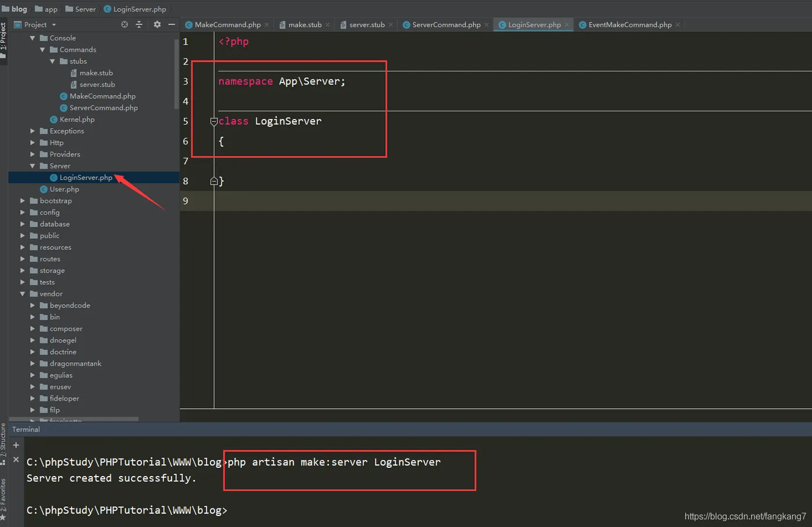Expand the Http folder
Viewport: 812px width, 527px height.
point(32,143)
